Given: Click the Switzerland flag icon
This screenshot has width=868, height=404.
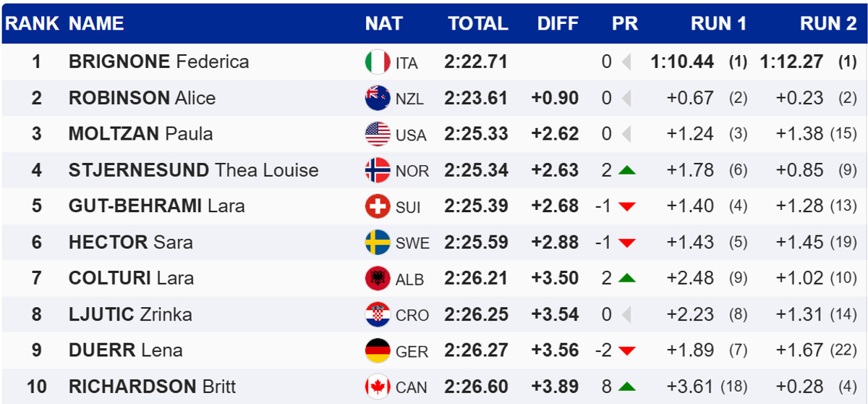Looking at the screenshot, I should [x=378, y=206].
